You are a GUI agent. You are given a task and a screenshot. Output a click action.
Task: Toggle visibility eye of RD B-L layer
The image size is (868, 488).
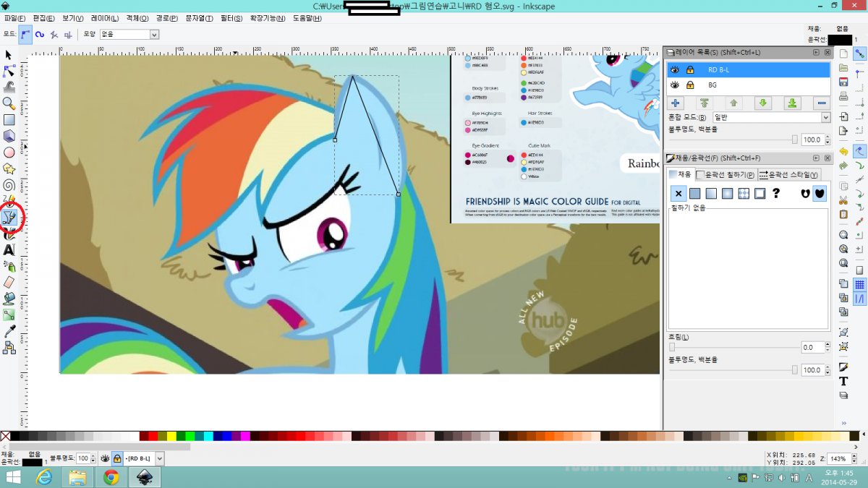(675, 69)
